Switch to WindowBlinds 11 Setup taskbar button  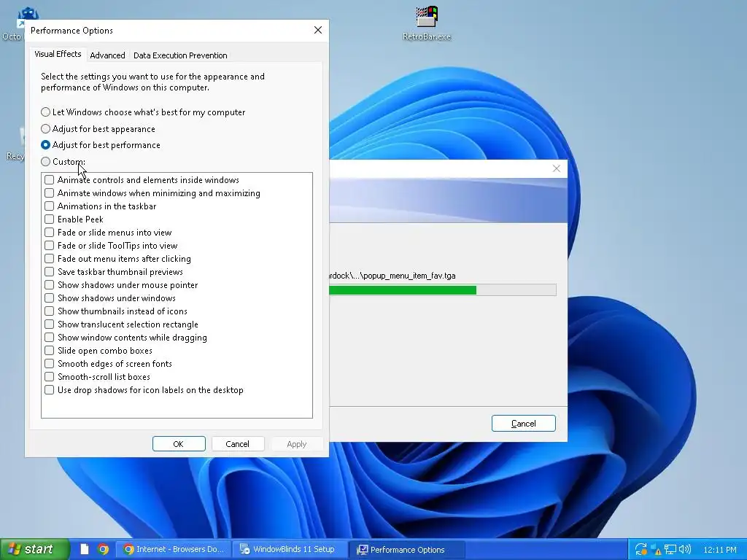click(x=290, y=549)
